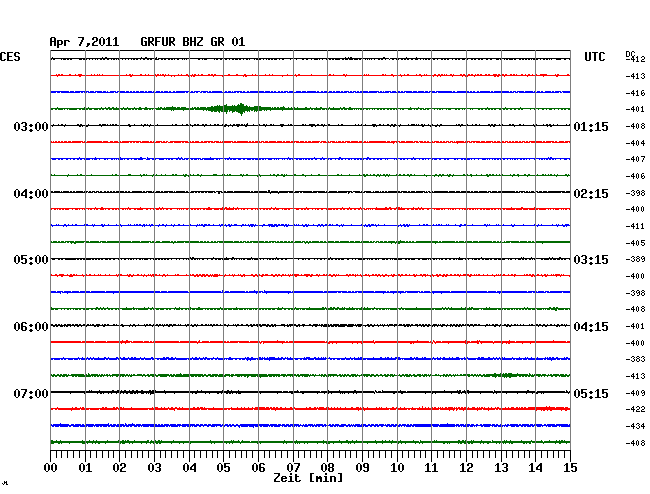Click the axis title "Zeit [min]"
The image size is (650, 494).
pos(308,478)
